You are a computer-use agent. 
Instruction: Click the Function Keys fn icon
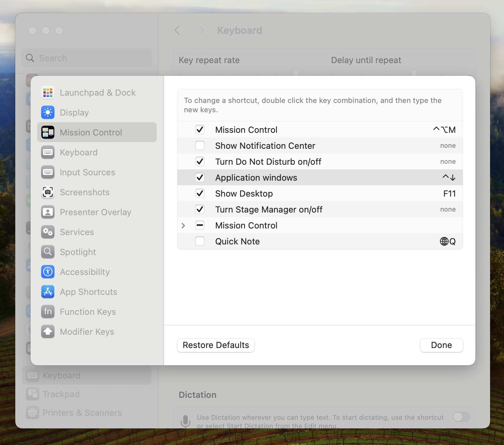pyautogui.click(x=48, y=311)
